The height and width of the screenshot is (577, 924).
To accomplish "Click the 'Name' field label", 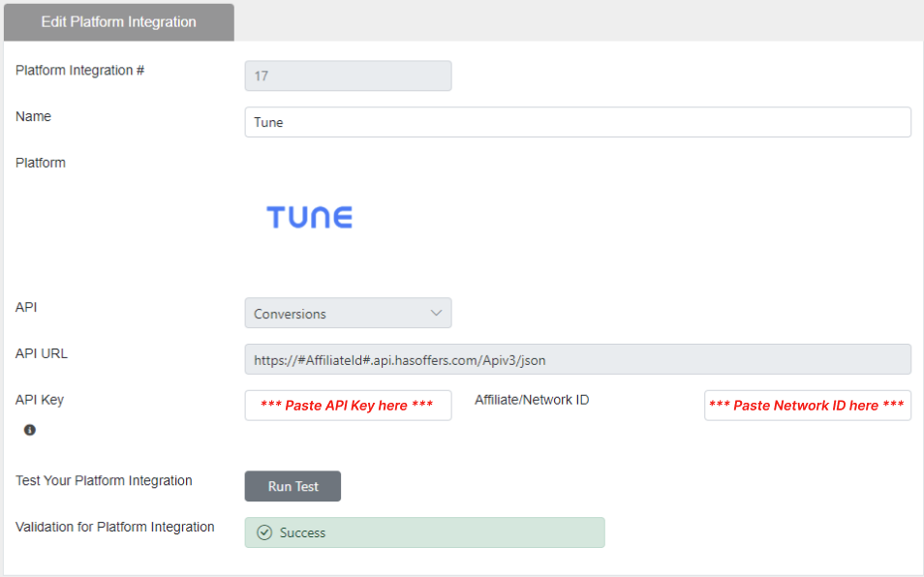I will [x=33, y=116].
